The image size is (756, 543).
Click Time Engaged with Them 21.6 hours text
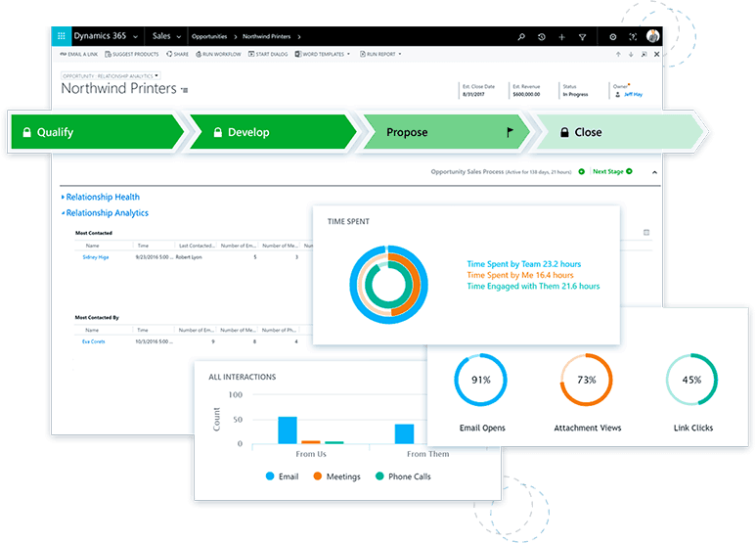tap(533, 286)
